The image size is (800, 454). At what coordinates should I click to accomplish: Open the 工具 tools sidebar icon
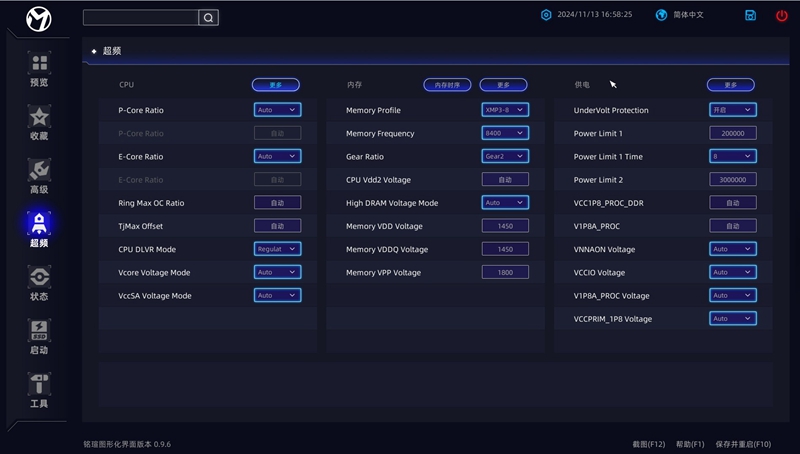39,390
